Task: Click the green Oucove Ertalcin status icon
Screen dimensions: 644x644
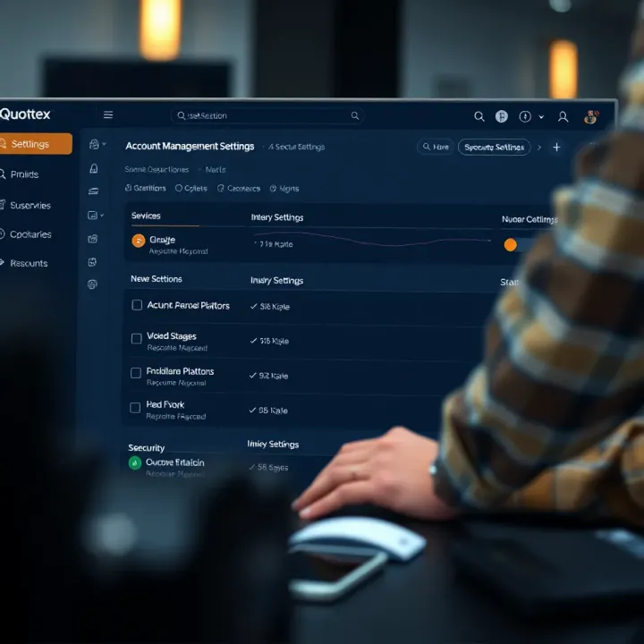Action: point(135,463)
